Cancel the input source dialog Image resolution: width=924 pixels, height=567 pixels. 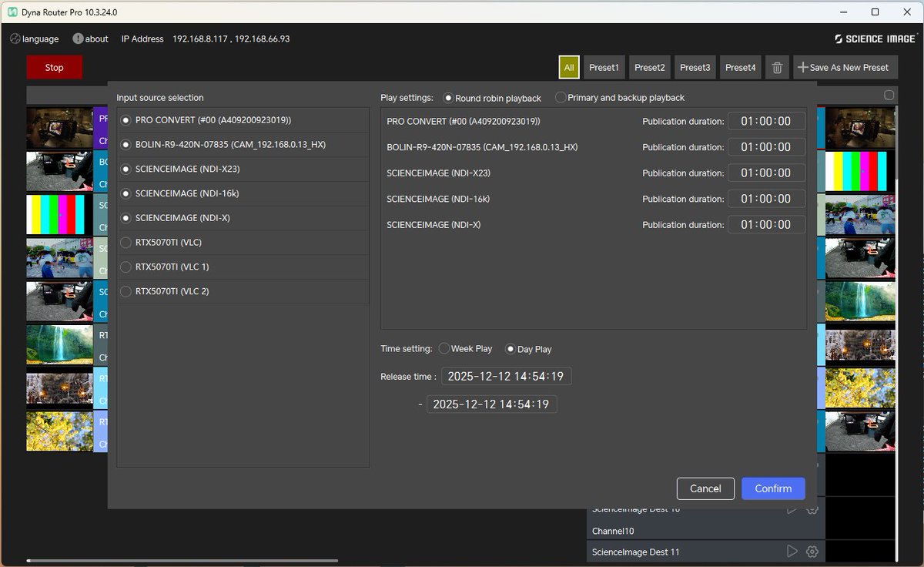tap(705, 488)
